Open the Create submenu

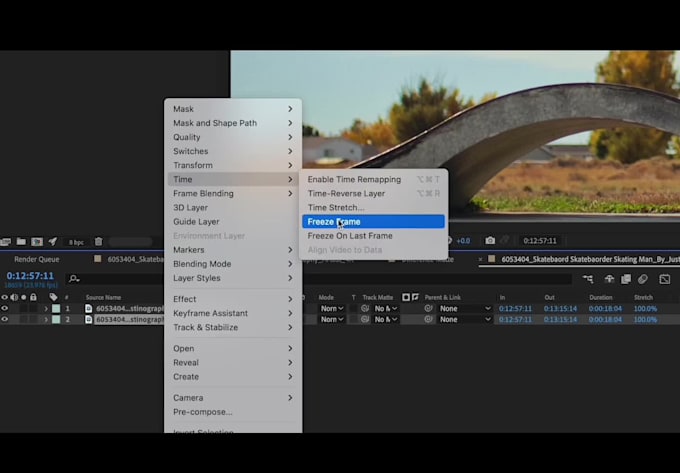point(233,377)
